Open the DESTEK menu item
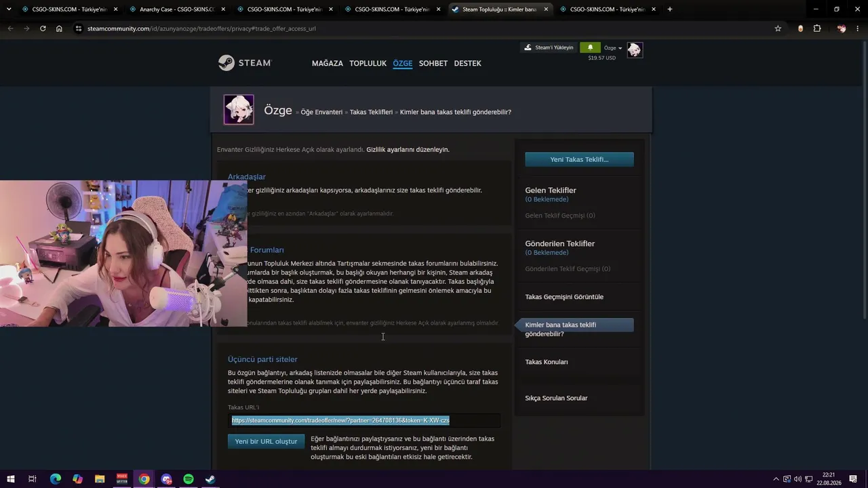868x488 pixels. [x=467, y=63]
